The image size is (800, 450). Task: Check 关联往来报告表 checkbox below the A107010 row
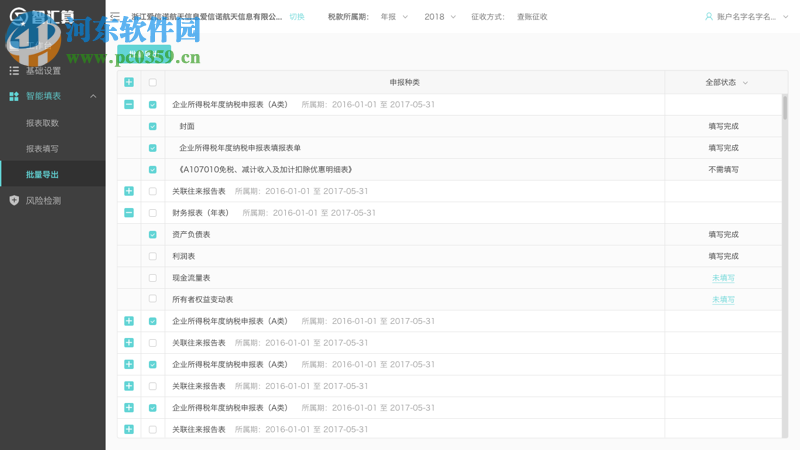153,191
